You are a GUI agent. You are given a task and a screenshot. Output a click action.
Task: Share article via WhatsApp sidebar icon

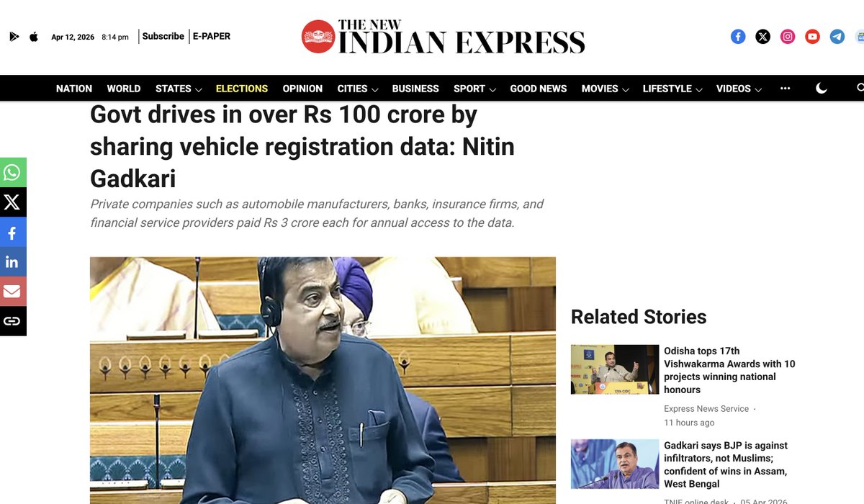click(12, 173)
